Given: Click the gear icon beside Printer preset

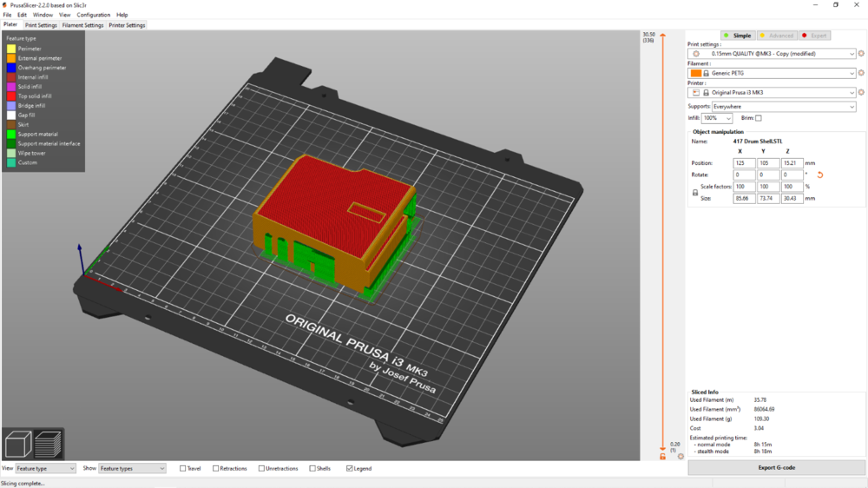Looking at the screenshot, I should (x=861, y=92).
